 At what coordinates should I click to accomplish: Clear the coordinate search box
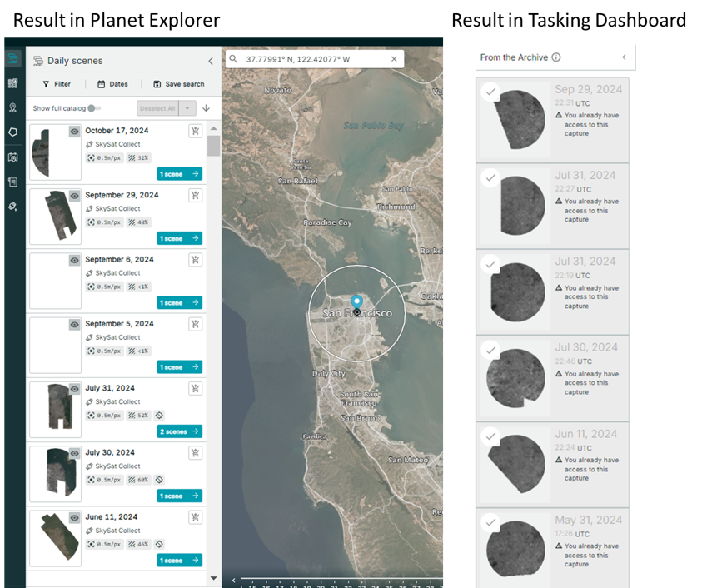[394, 59]
